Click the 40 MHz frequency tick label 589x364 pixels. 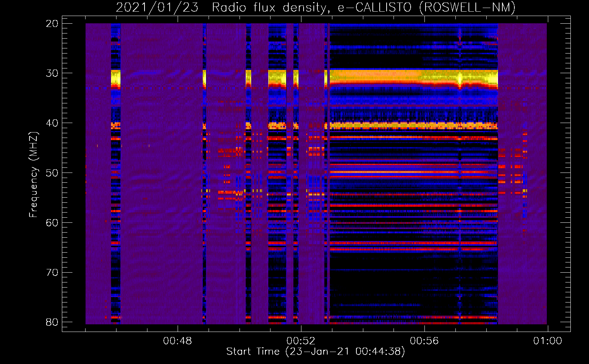[x=52, y=123]
